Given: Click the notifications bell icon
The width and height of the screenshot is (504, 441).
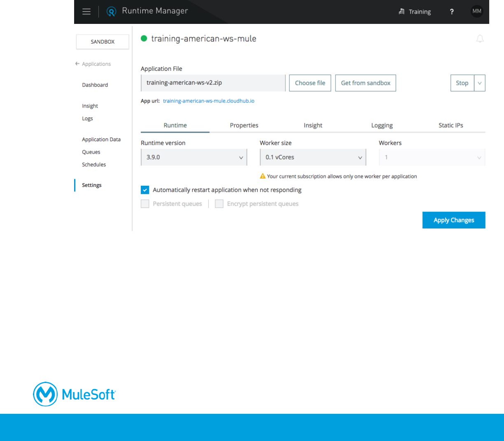Looking at the screenshot, I should [x=480, y=39].
